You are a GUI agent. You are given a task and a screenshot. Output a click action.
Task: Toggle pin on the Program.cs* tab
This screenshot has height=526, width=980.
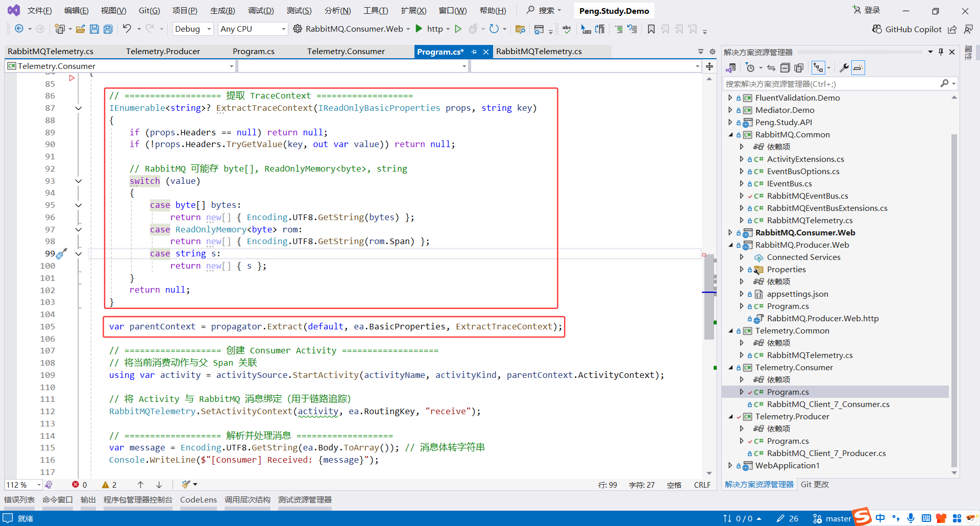tap(474, 52)
